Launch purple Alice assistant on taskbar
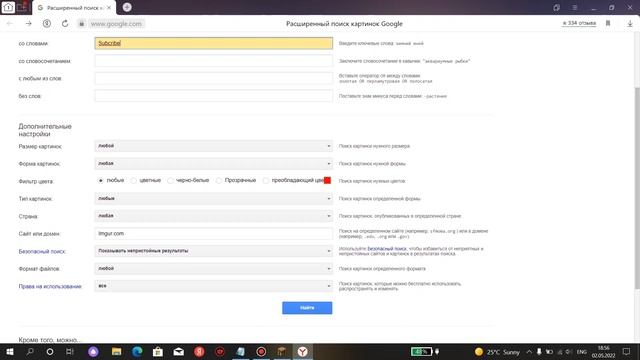Viewport: 640px width, 360px height. (x=93, y=351)
